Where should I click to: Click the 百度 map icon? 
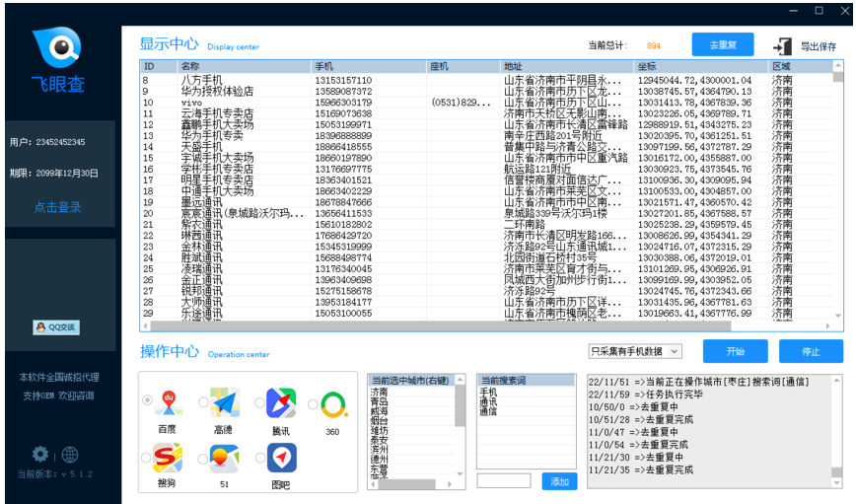click(168, 402)
